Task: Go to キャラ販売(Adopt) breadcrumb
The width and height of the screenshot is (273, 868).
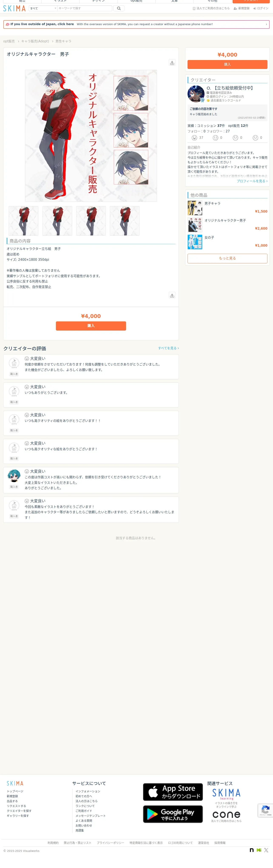Action: (35, 42)
